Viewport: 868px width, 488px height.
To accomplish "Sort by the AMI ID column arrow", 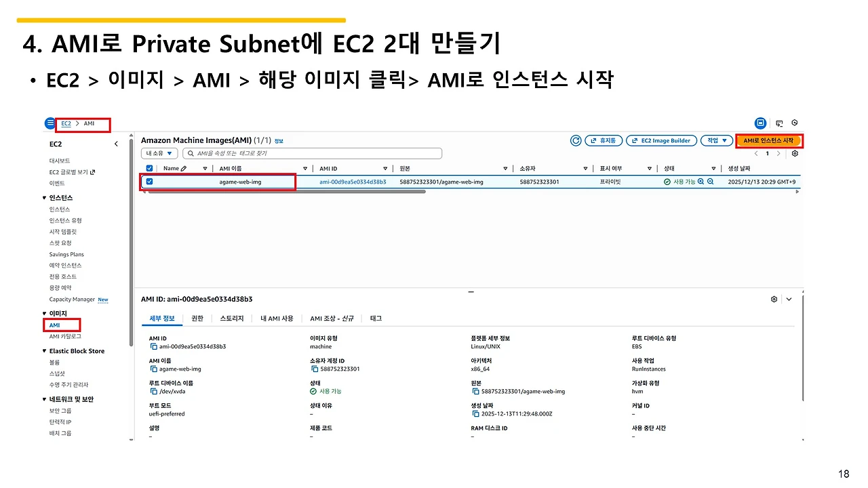I will tap(385, 168).
